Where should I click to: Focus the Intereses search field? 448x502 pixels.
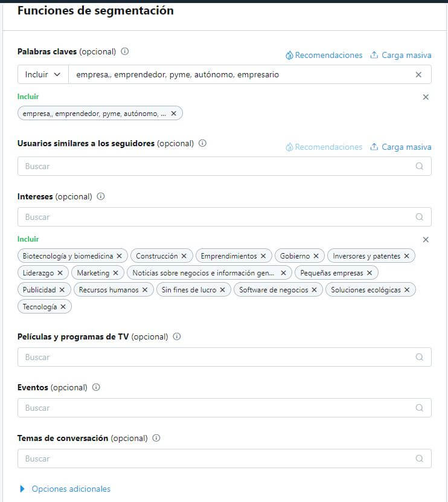217,217
